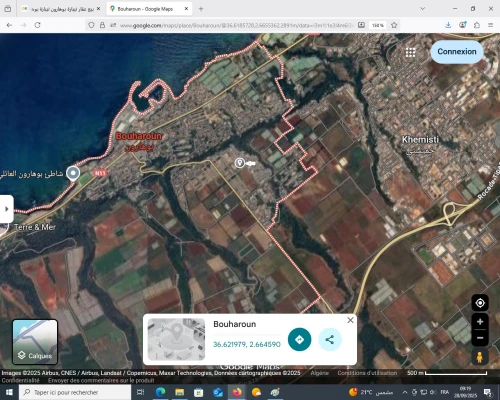Click the install-app icon left of 150 %
The height and width of the screenshot is (400, 500).
pyautogui.click(x=361, y=25)
